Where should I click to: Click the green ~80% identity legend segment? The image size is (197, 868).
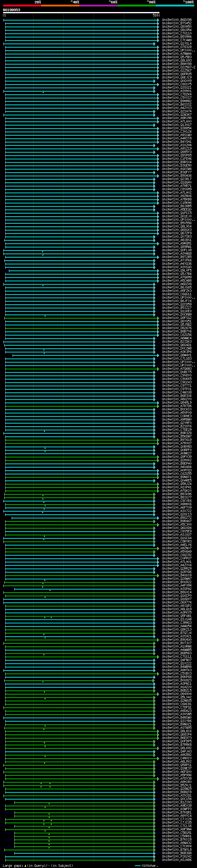[137, 6]
